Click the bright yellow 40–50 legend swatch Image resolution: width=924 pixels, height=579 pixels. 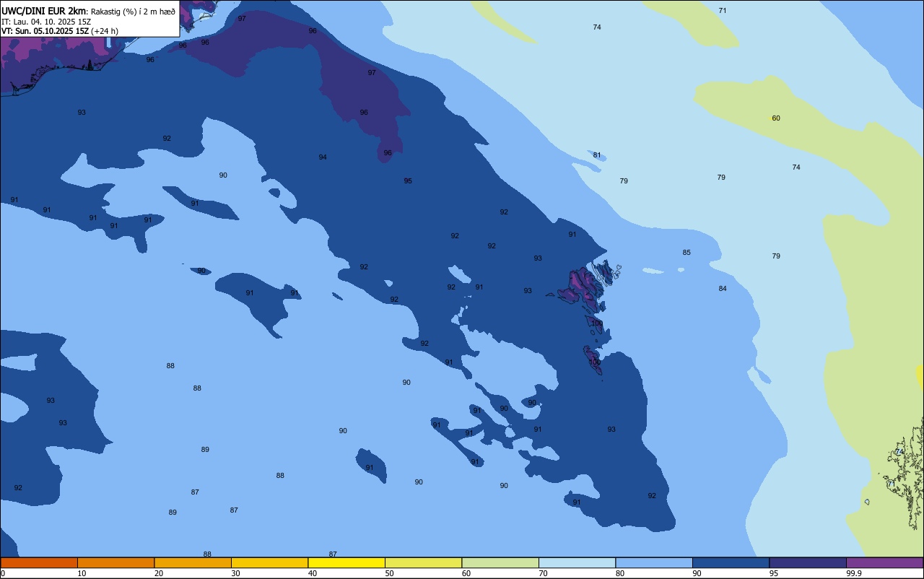(x=346, y=562)
